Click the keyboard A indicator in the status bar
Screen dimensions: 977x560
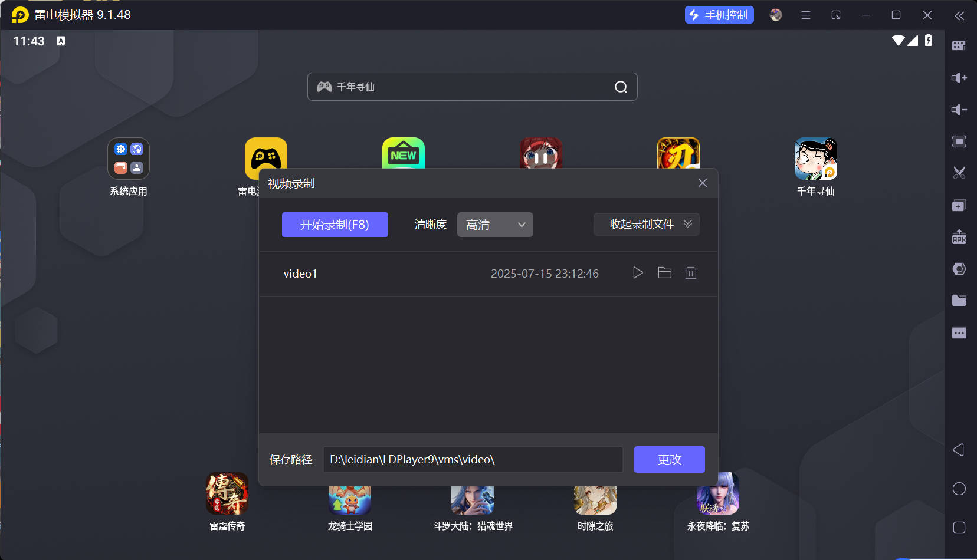click(61, 41)
